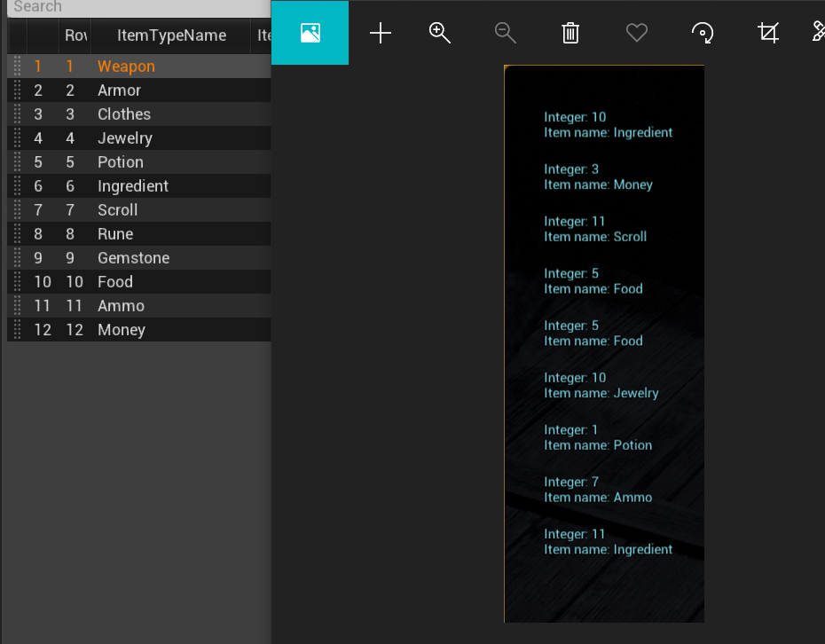
Task: Click drag handle of Potion row
Action: [17, 162]
